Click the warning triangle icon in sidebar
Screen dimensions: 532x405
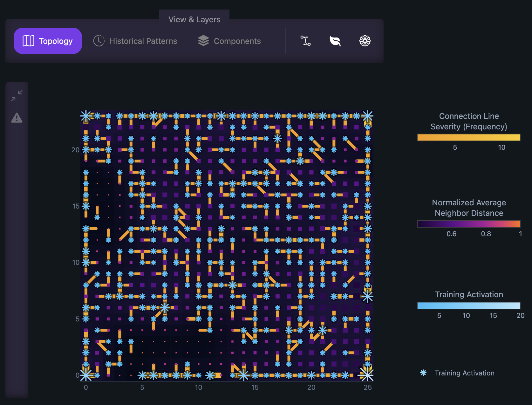coord(17,118)
